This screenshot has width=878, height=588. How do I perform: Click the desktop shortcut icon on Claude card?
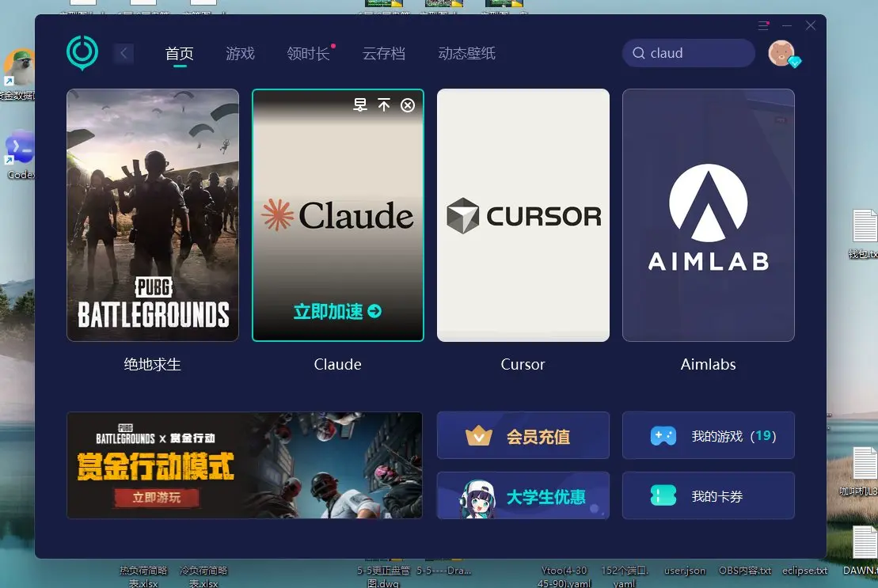point(360,104)
